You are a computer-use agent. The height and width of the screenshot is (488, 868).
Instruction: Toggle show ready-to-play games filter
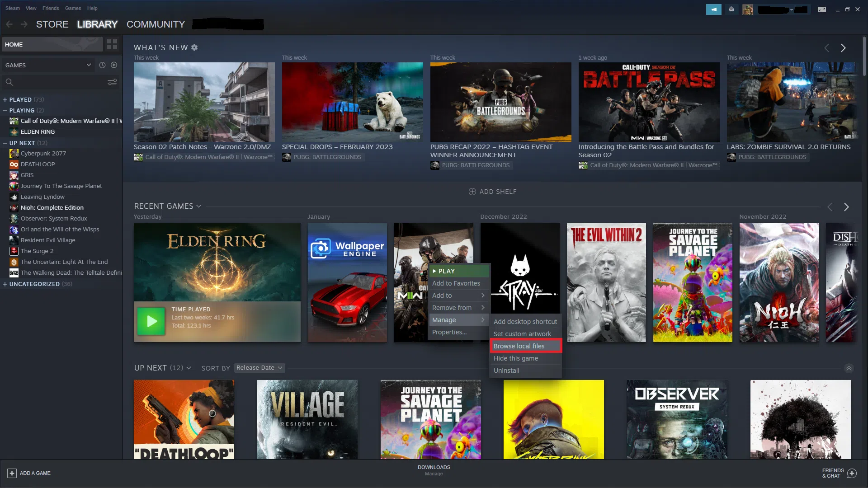tap(114, 65)
